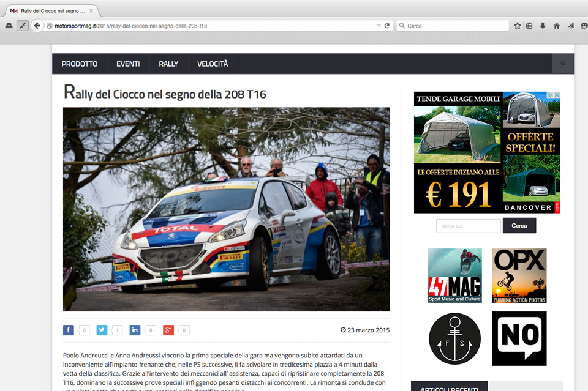Reload the page with the refresh icon
This screenshot has width=588, height=391.
(x=387, y=26)
